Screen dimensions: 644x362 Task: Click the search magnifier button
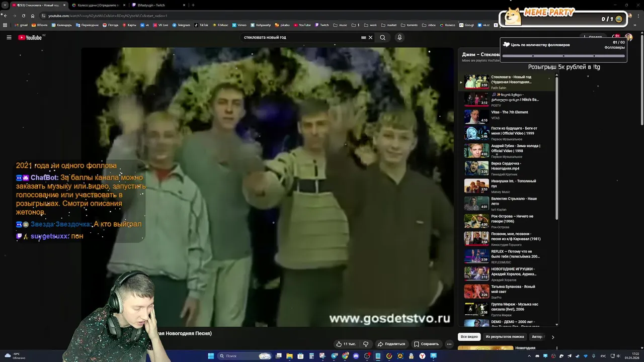pos(383,37)
